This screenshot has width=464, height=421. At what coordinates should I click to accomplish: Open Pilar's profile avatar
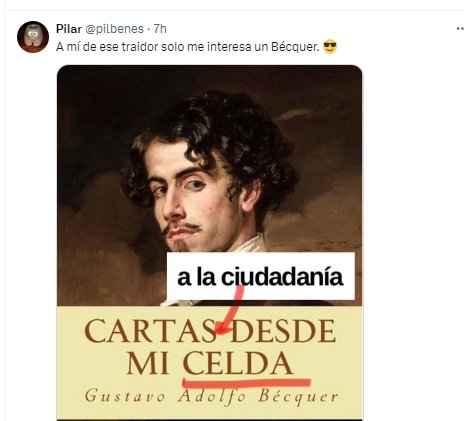pyautogui.click(x=33, y=37)
